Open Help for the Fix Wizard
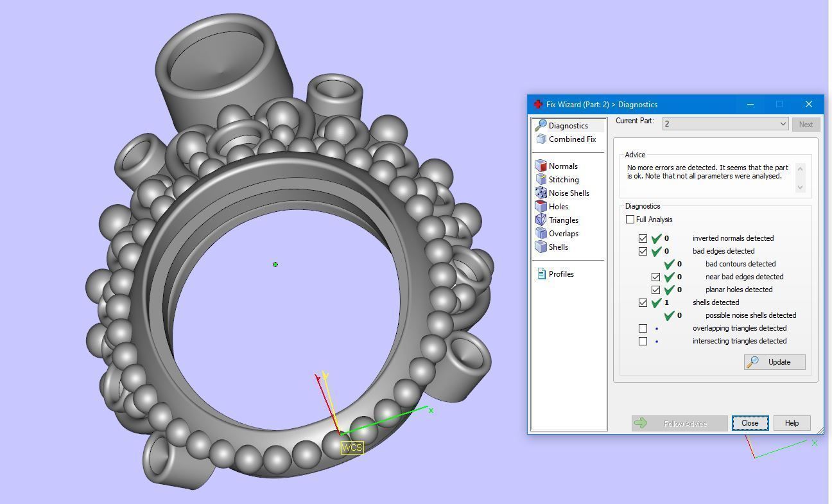The image size is (832, 504). 792,423
